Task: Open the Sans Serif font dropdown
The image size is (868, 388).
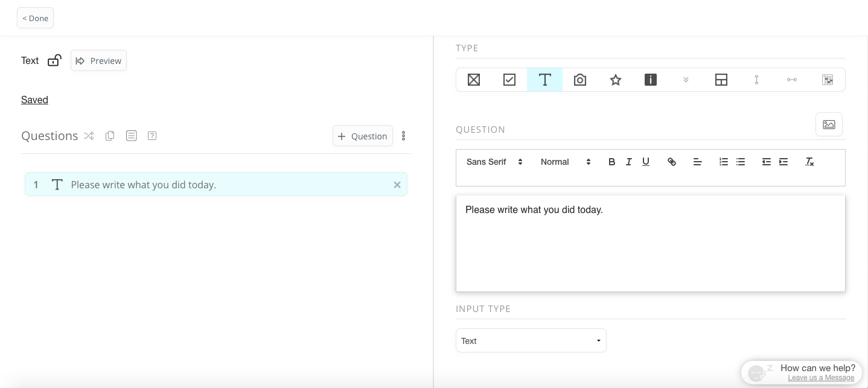Action: click(494, 162)
